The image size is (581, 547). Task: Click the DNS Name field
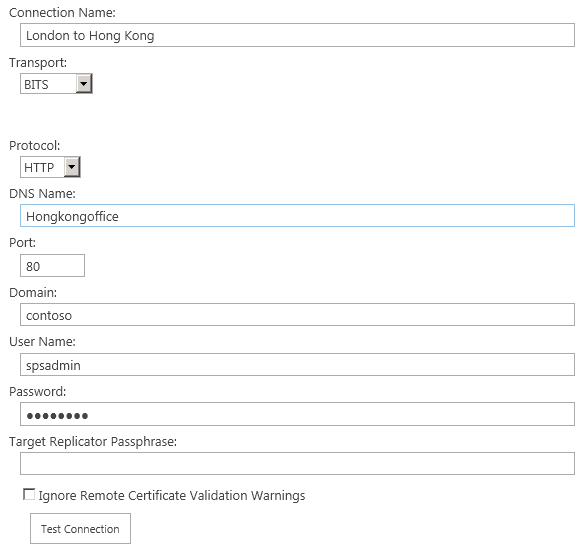point(297,215)
